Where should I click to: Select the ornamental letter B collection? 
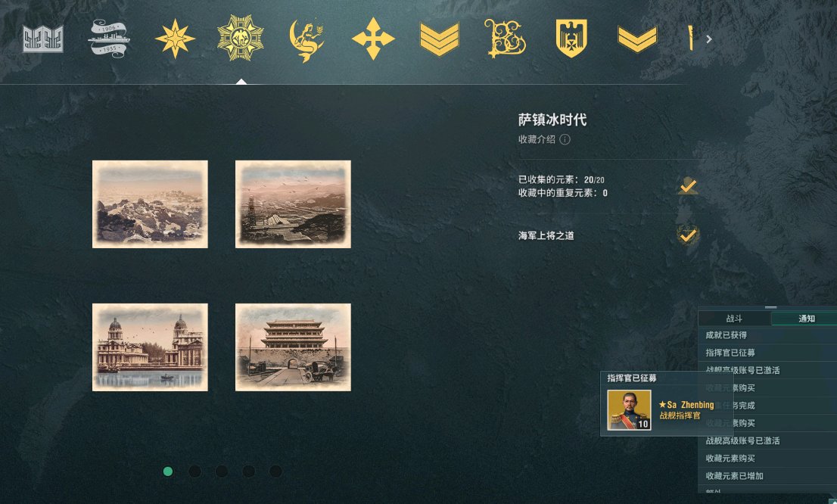(x=505, y=39)
